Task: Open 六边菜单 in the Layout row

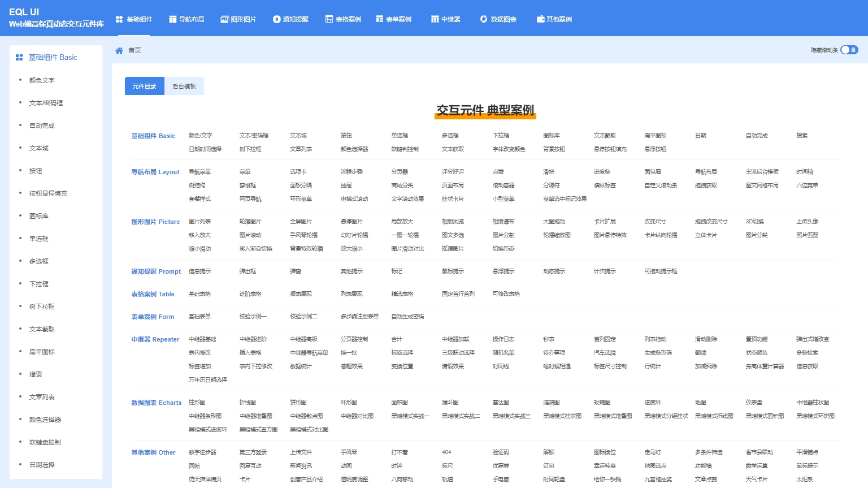Action: (x=808, y=185)
